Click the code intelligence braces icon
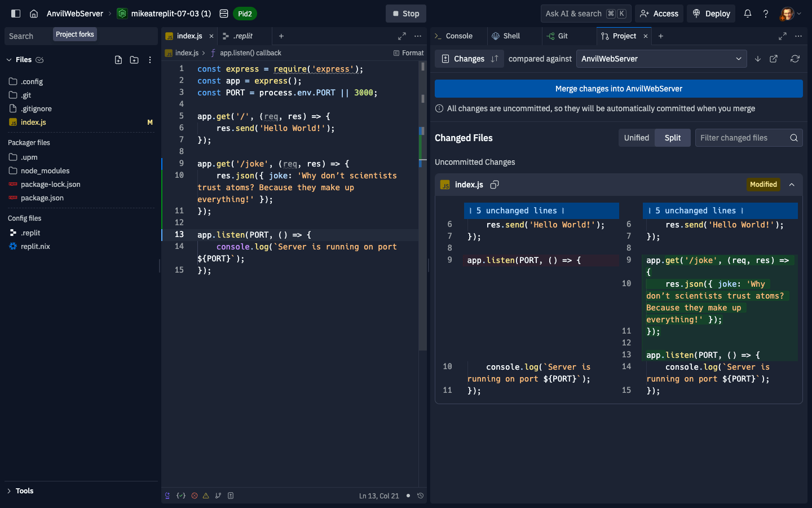 (x=181, y=496)
